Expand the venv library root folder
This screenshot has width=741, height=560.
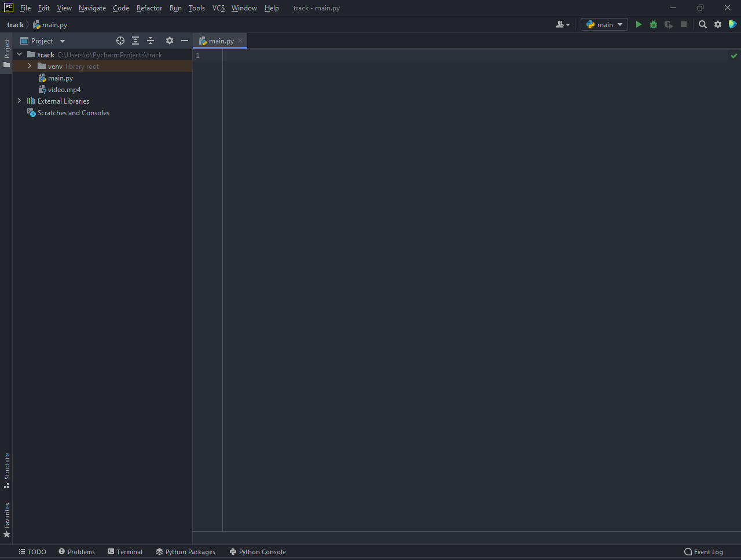(30, 66)
